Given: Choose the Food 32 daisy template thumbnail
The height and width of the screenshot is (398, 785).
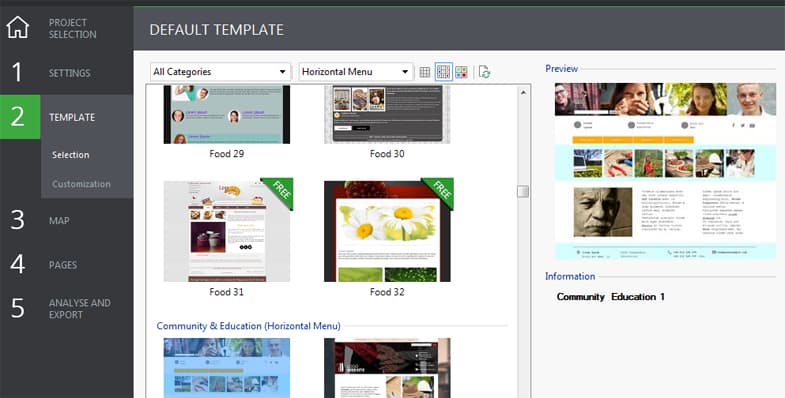Looking at the screenshot, I should pyautogui.click(x=387, y=231).
